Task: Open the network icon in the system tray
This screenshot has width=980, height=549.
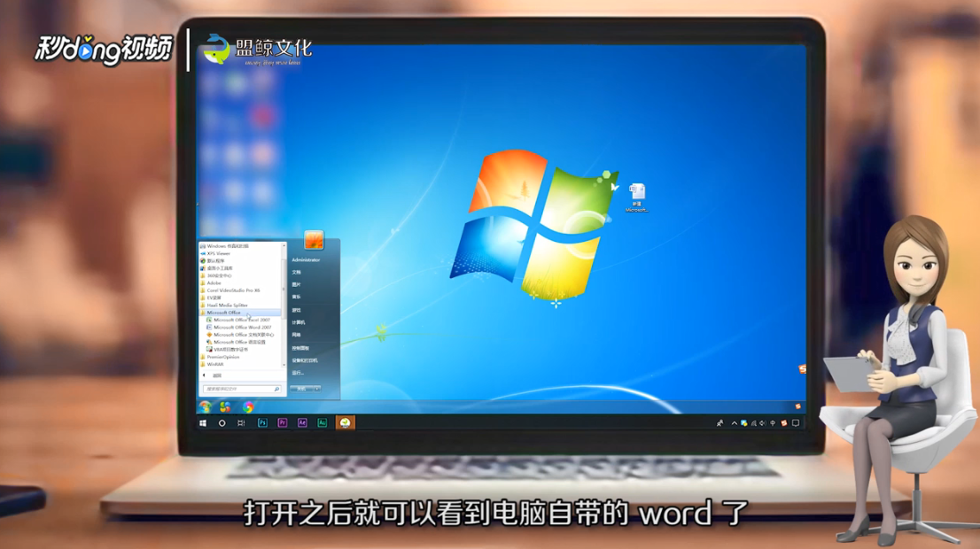Action: click(754, 423)
